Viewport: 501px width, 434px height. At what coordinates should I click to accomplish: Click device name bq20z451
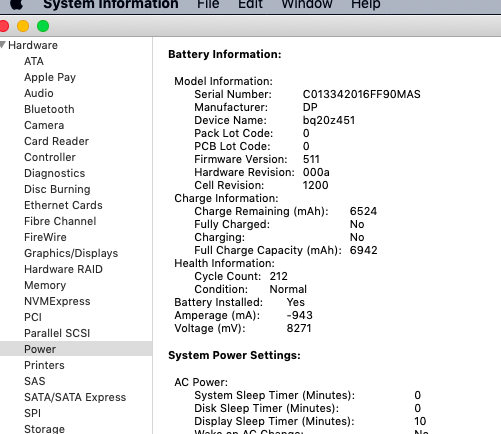click(329, 120)
